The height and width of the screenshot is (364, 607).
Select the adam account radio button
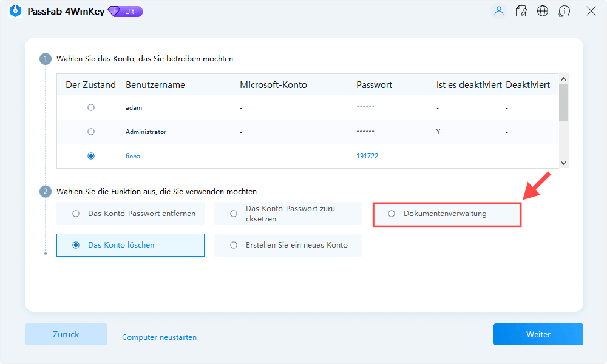[91, 107]
